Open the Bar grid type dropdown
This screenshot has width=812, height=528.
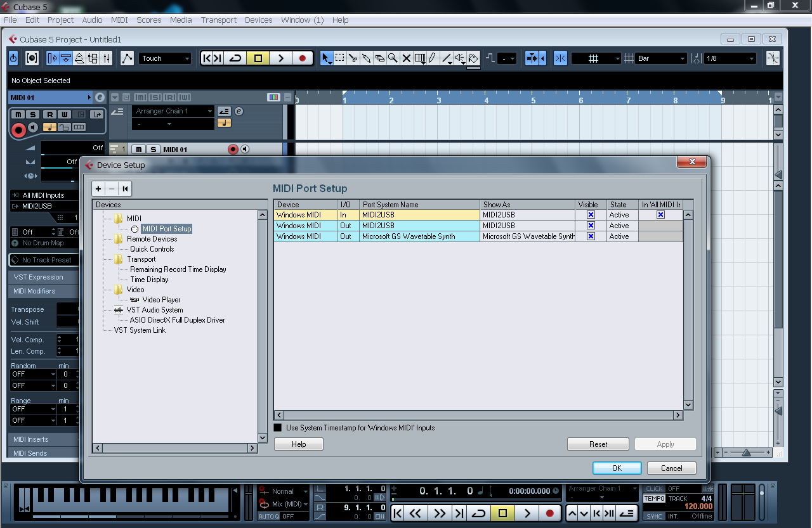tap(662, 58)
